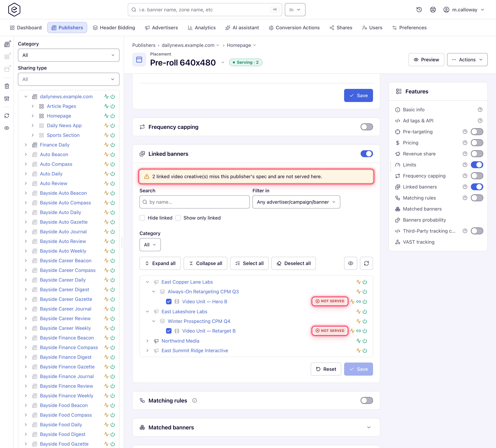Screen dimensions: 496x448
Task: Click statistics icon for East Copper Lane Labs
Action: tap(358, 282)
